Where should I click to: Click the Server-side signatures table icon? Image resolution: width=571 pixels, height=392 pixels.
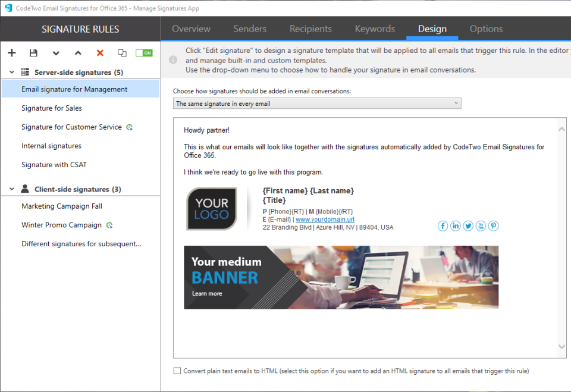tap(25, 72)
